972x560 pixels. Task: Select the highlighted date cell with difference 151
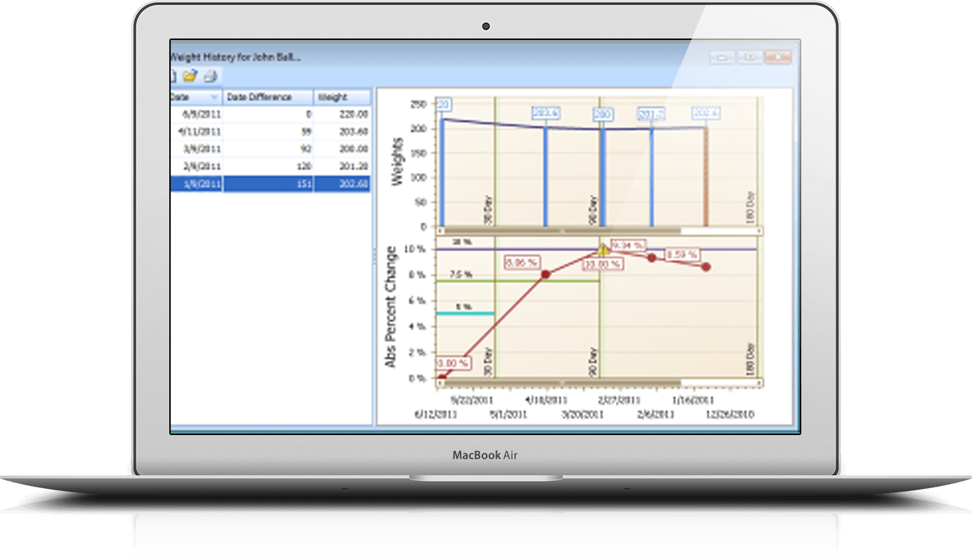[x=197, y=184]
